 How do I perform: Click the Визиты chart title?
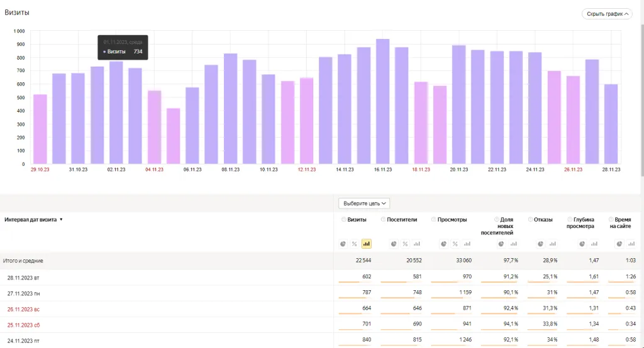coord(17,13)
